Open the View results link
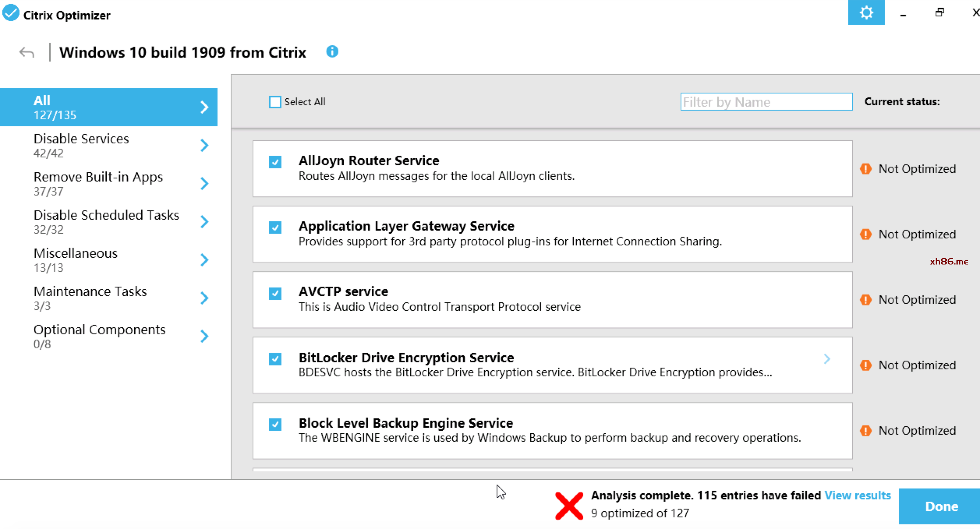Screen dimensions: 980x529 click(858, 495)
